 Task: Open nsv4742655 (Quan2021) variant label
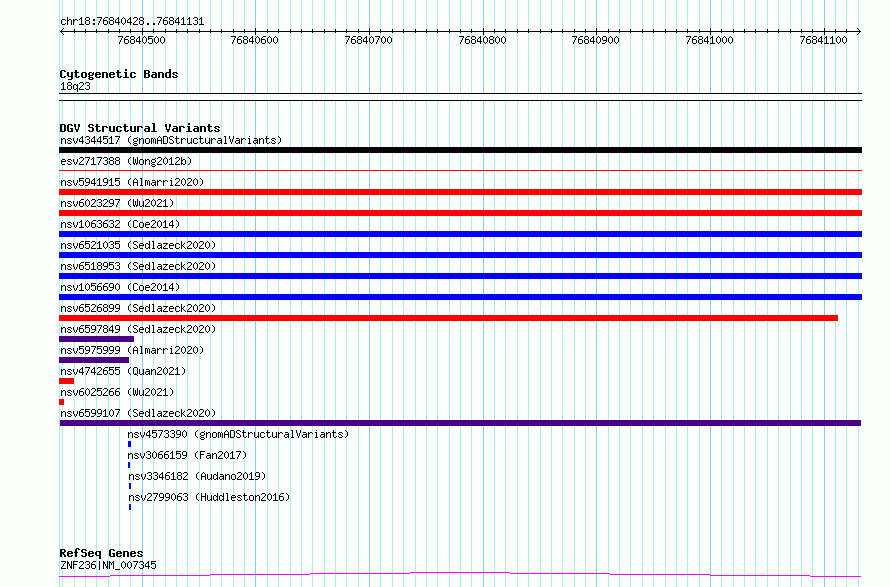123,371
